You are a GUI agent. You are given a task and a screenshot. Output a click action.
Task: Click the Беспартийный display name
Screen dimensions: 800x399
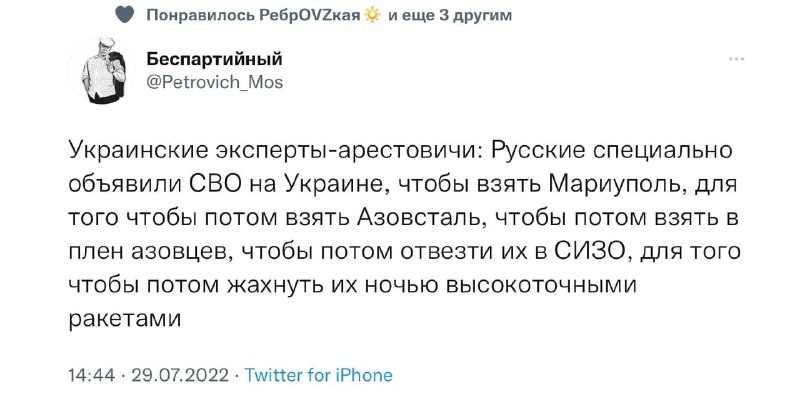[x=214, y=59]
